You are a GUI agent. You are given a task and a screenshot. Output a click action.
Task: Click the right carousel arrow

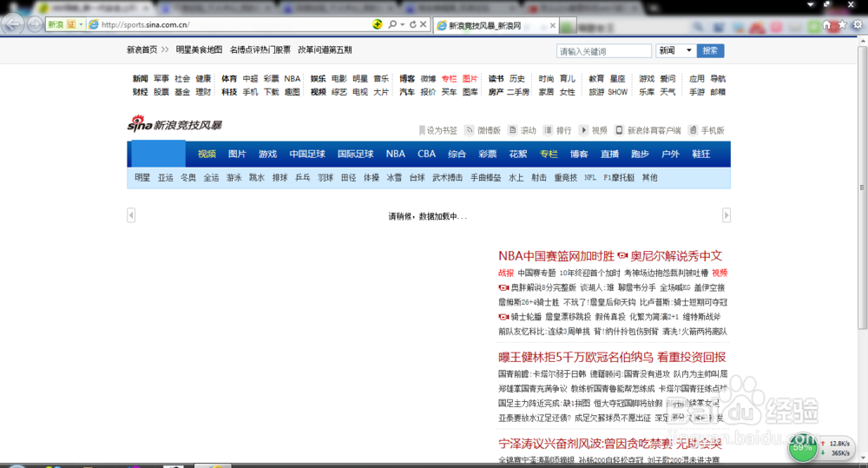point(727,214)
